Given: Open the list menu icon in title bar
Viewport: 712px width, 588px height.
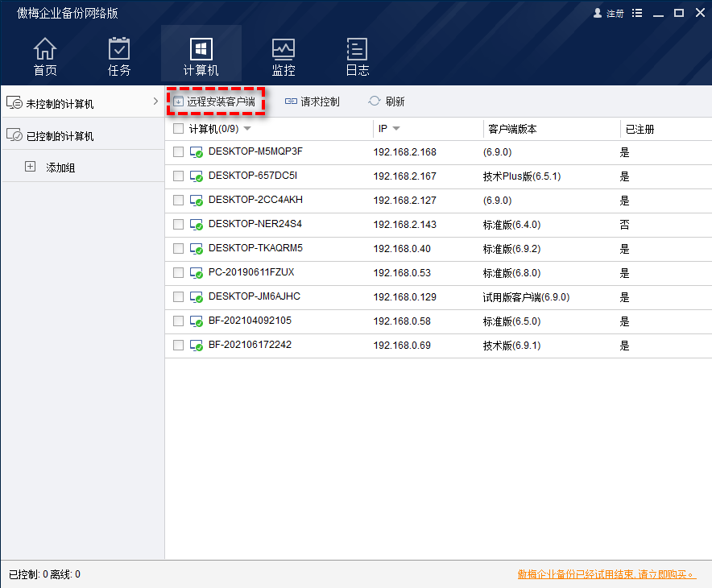Looking at the screenshot, I should click(x=637, y=13).
